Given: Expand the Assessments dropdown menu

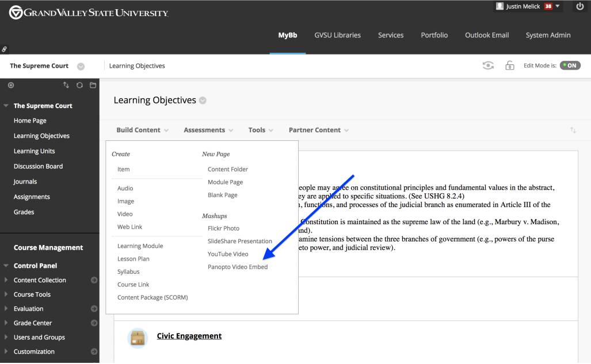Looking at the screenshot, I should (x=208, y=130).
